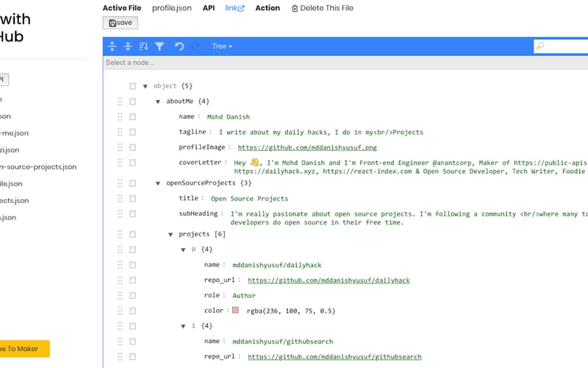The height and width of the screenshot is (368, 588).
Task: Collapse all fields in the JSON editor
Action: 128,46
